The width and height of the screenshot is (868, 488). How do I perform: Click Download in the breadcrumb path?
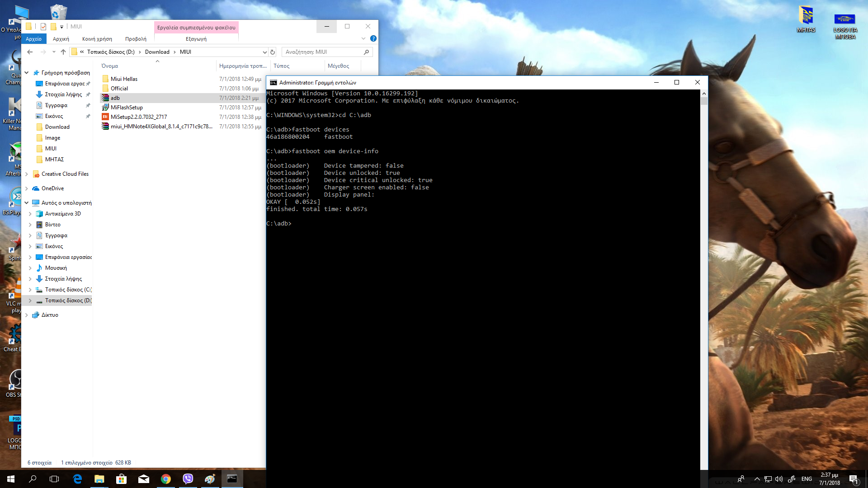click(x=157, y=52)
